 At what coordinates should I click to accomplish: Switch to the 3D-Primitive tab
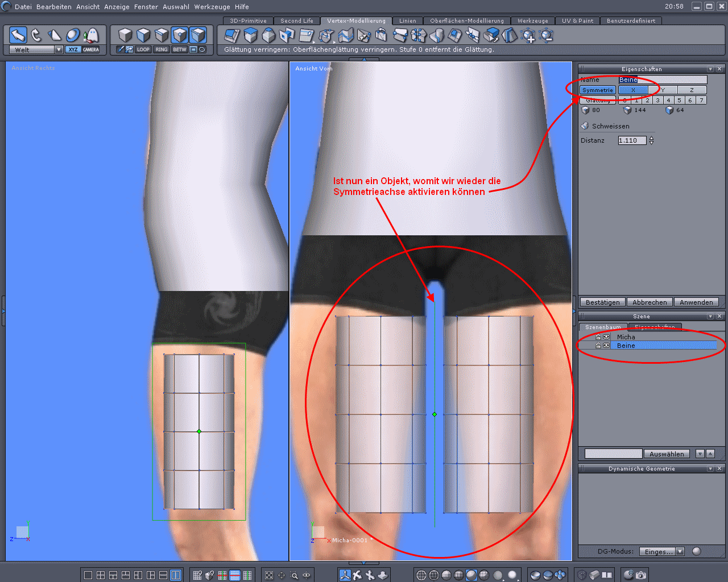point(248,21)
